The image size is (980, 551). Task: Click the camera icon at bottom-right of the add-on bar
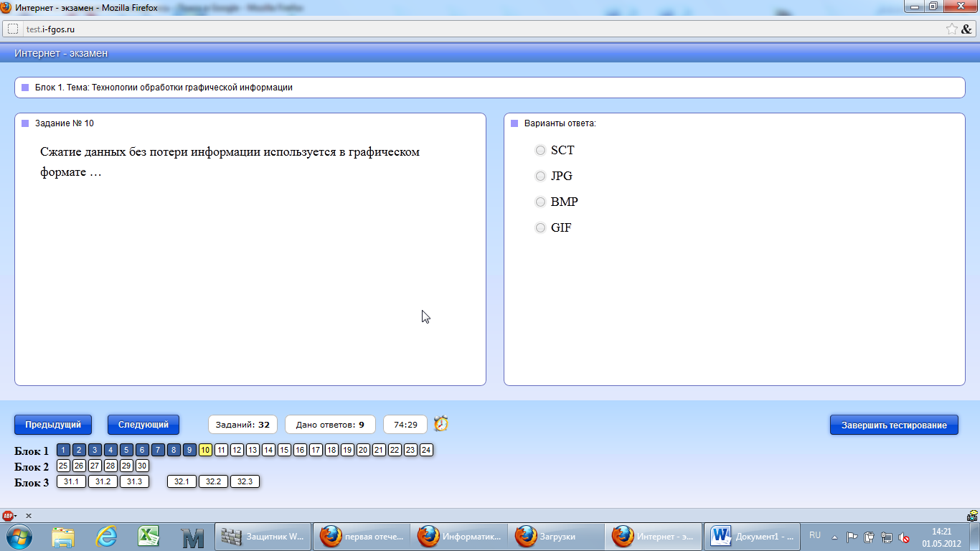coord(972,516)
